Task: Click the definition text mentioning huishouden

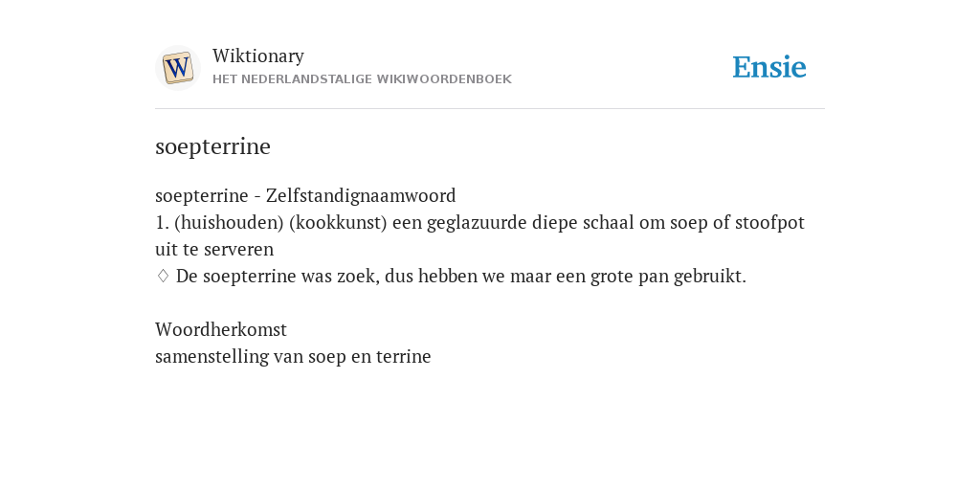Action: click(480, 235)
